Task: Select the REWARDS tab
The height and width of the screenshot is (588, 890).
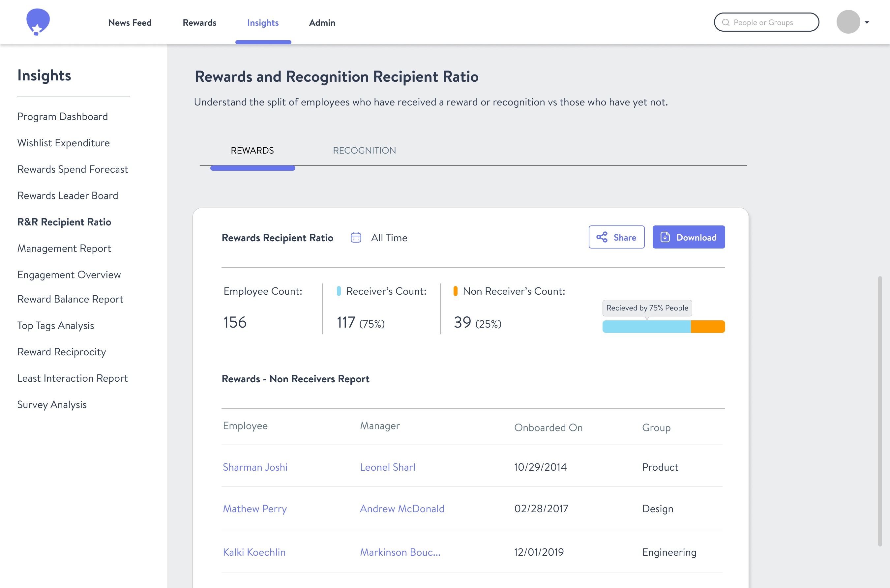Action: (252, 150)
